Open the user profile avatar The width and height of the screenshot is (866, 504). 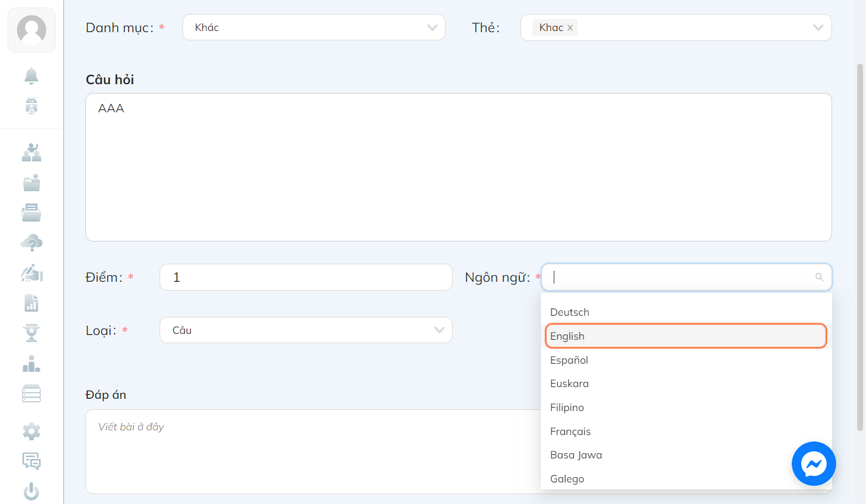click(x=32, y=30)
